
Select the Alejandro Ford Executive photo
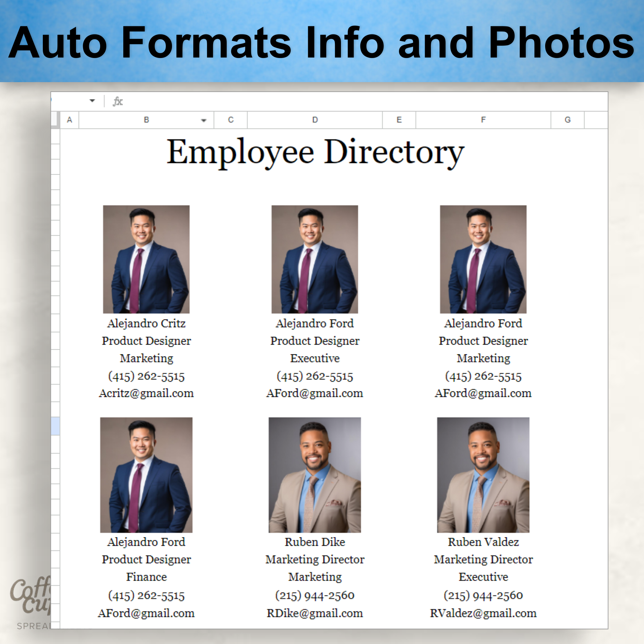tap(314, 259)
